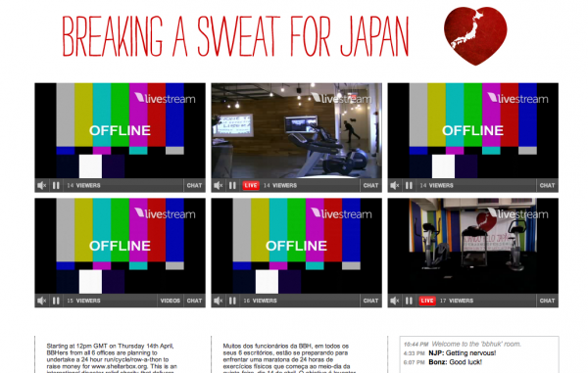Open CHAT on the top-left offline player
588x373 pixels.
coord(194,185)
